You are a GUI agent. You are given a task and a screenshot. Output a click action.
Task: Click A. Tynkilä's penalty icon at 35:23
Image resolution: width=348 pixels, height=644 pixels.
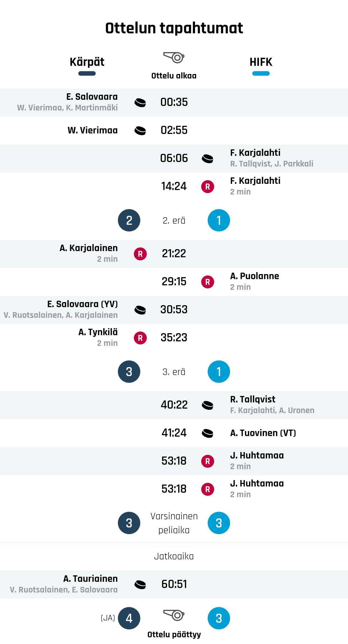pos(140,338)
